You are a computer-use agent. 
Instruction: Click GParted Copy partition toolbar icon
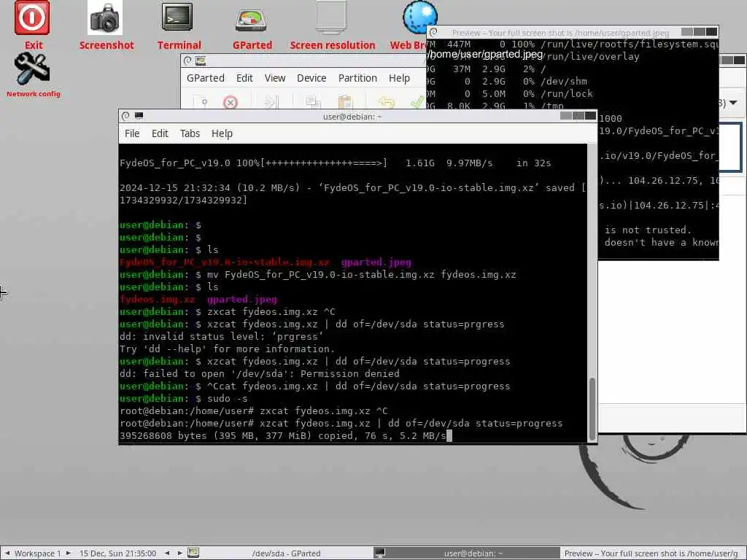pyautogui.click(x=313, y=102)
